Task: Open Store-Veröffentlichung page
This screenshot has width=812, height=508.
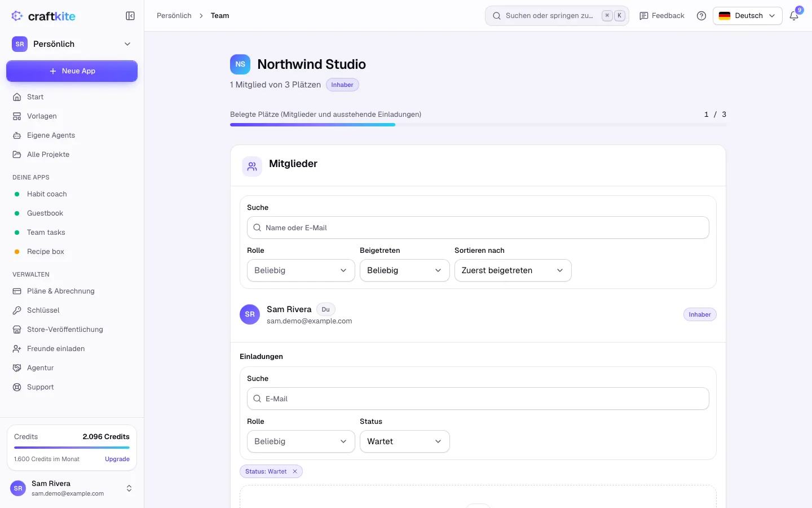Action: point(72,330)
